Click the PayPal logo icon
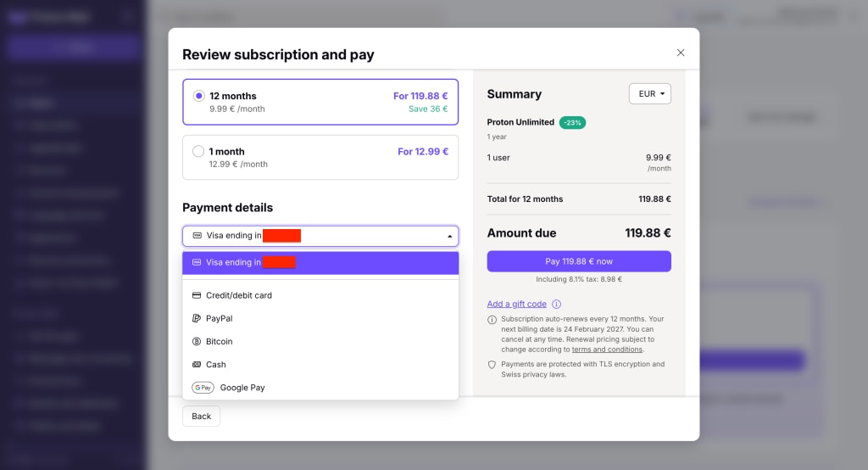This screenshot has width=868, height=470. click(x=197, y=319)
